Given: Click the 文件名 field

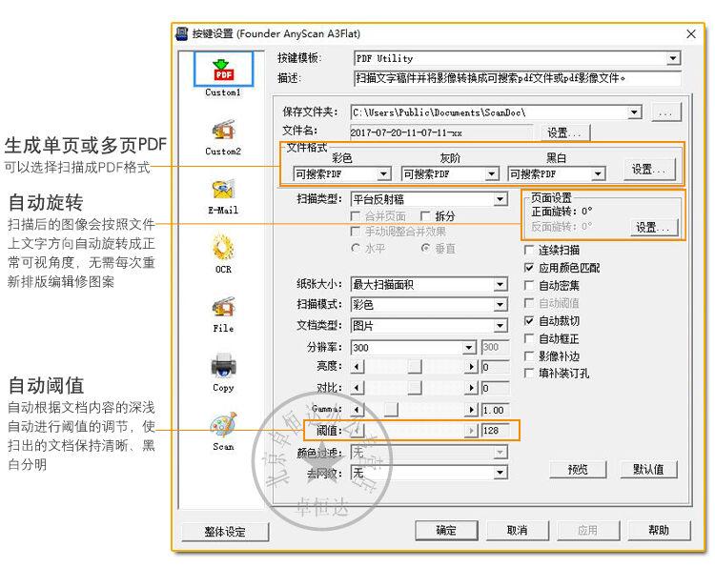Looking at the screenshot, I should pos(441,132).
